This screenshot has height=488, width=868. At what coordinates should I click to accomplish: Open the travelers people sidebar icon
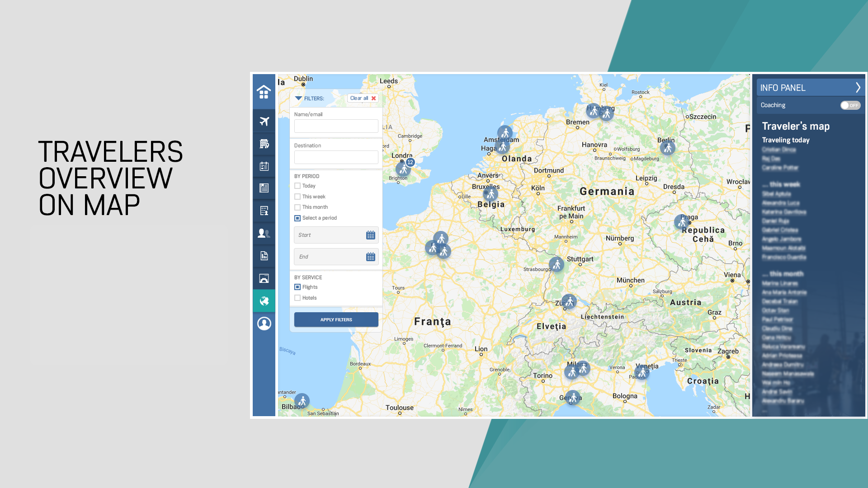tap(264, 234)
